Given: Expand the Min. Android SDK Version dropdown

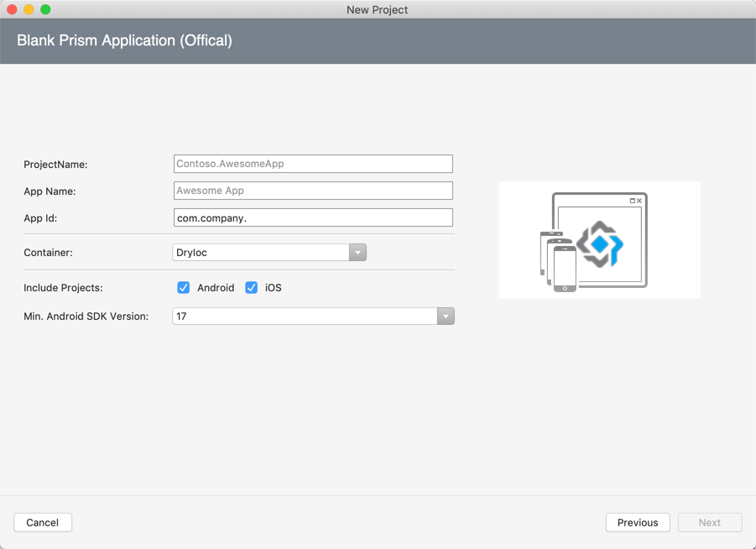Looking at the screenshot, I should (x=313, y=316).
